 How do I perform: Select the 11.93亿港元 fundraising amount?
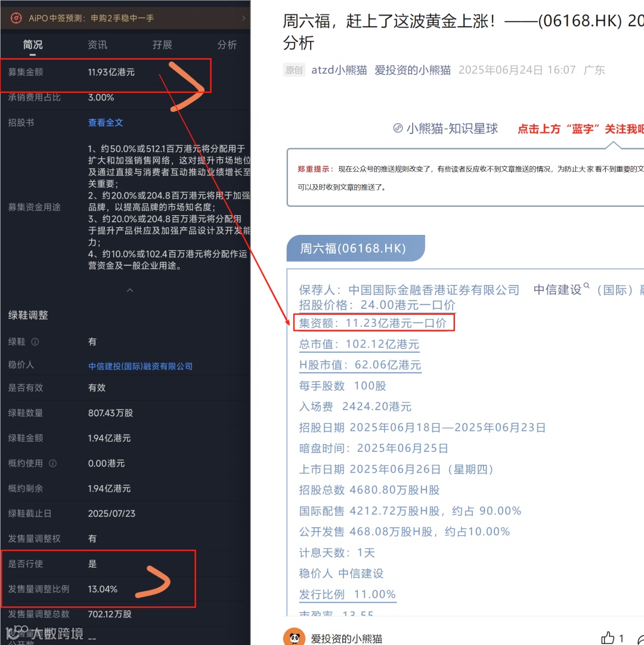click(111, 72)
